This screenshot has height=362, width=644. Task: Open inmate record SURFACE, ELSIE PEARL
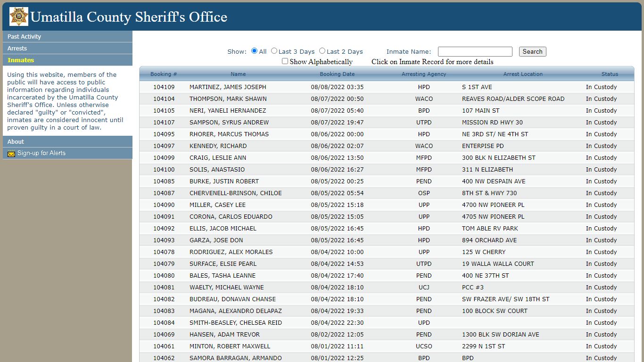387,264
